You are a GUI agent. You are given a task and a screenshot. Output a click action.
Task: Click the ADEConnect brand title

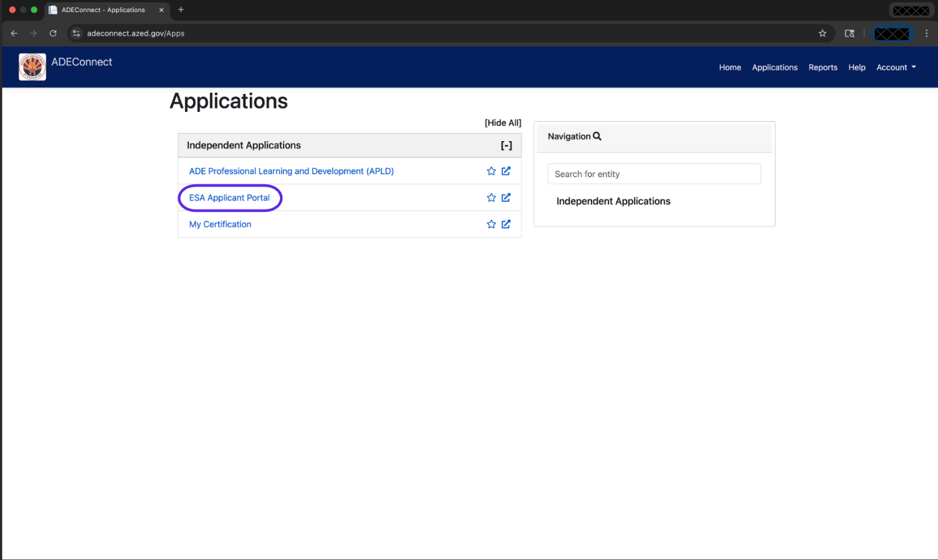(x=82, y=62)
